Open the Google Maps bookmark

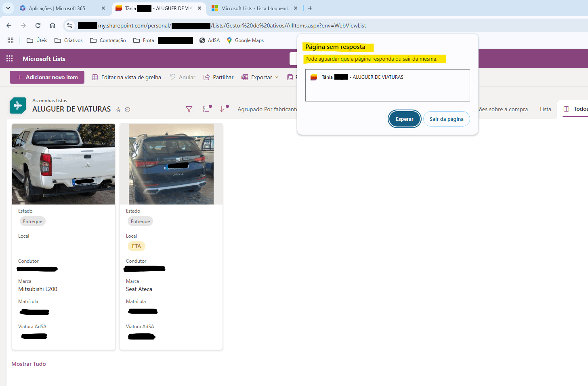(245, 40)
